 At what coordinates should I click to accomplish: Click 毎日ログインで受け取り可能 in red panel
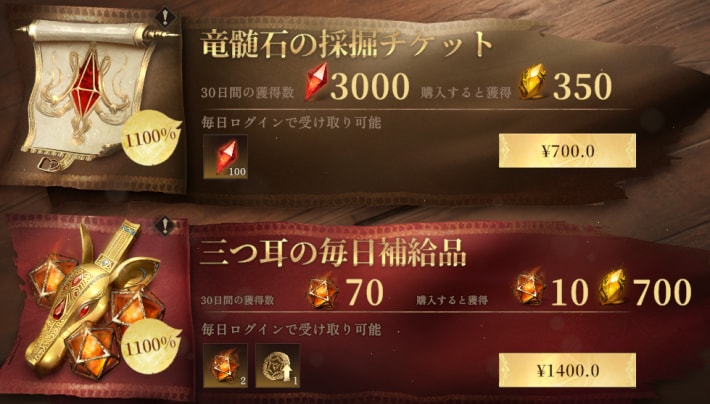tap(291, 329)
